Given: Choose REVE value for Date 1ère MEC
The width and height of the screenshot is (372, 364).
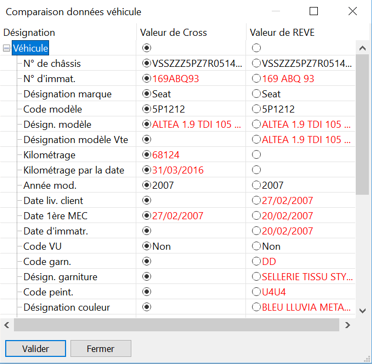Looking at the screenshot, I should click(x=256, y=216).
